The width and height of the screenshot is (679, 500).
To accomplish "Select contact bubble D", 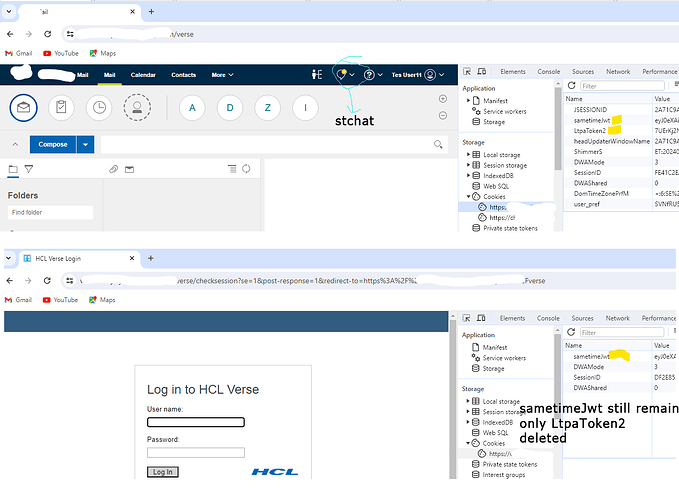I will click(230, 107).
